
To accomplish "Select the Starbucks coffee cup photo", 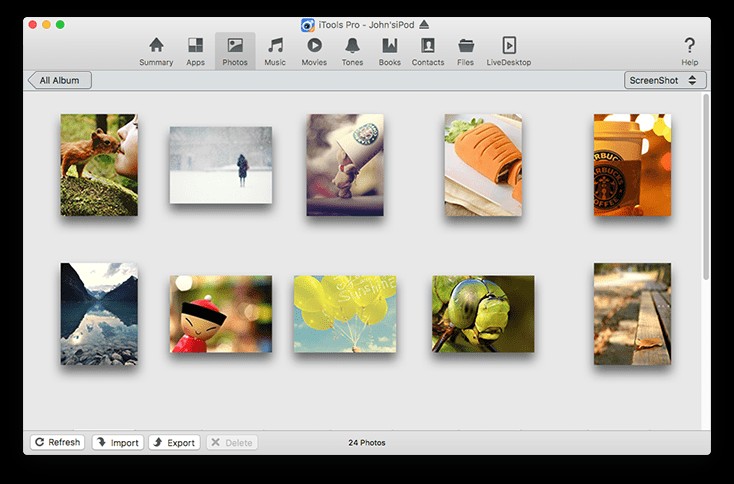I will 632,165.
